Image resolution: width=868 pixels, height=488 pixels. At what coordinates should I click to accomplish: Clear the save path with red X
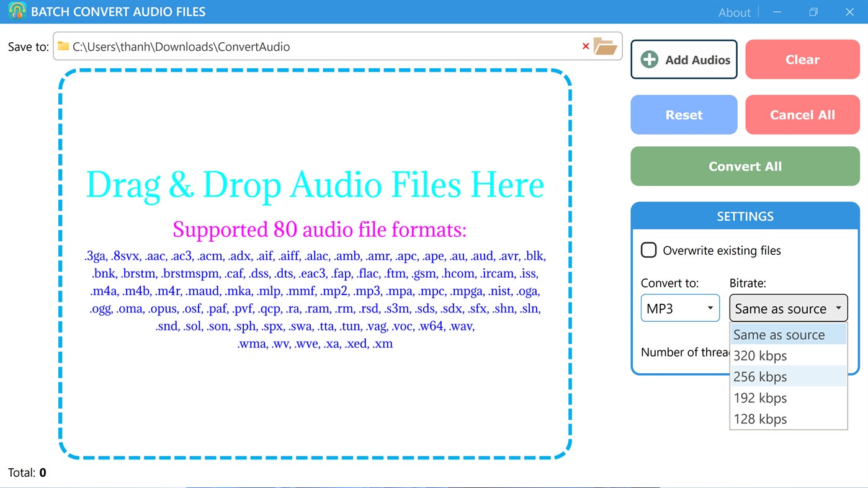coord(586,47)
